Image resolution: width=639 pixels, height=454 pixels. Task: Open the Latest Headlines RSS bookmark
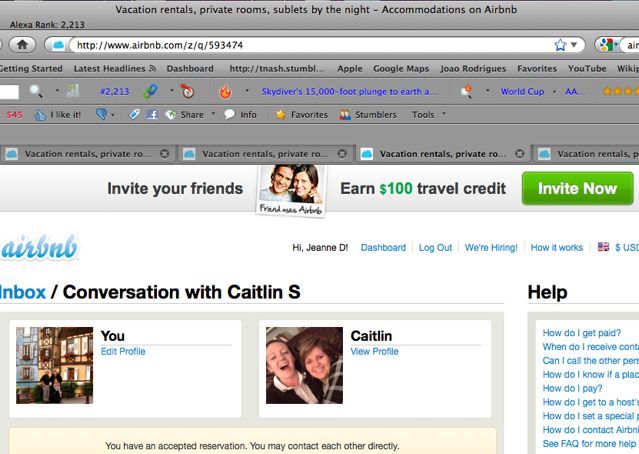point(115,68)
